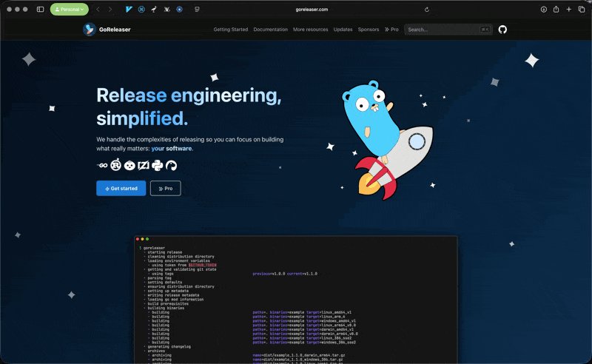Click the gopher riding rocket illustration

387,140
